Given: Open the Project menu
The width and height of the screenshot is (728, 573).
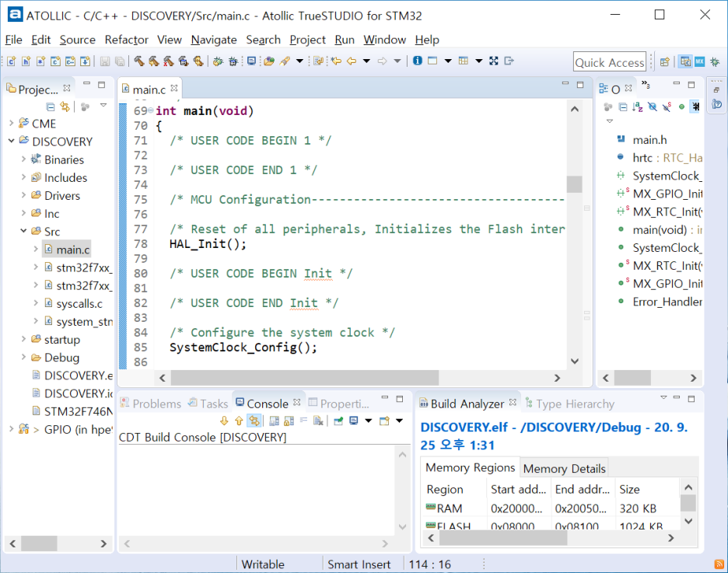Looking at the screenshot, I should click(307, 40).
